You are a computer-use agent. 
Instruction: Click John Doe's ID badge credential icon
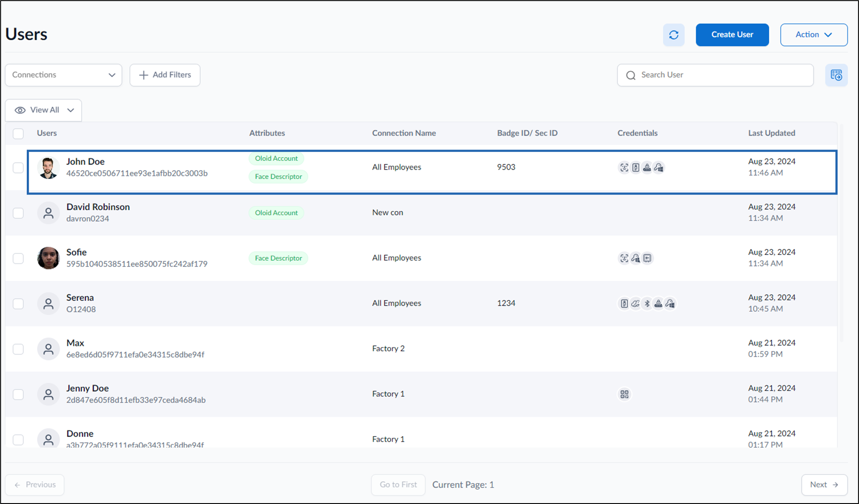tap(635, 167)
